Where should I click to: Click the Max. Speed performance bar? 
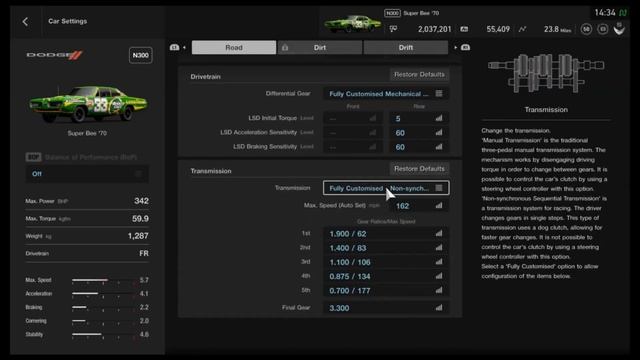click(x=104, y=280)
